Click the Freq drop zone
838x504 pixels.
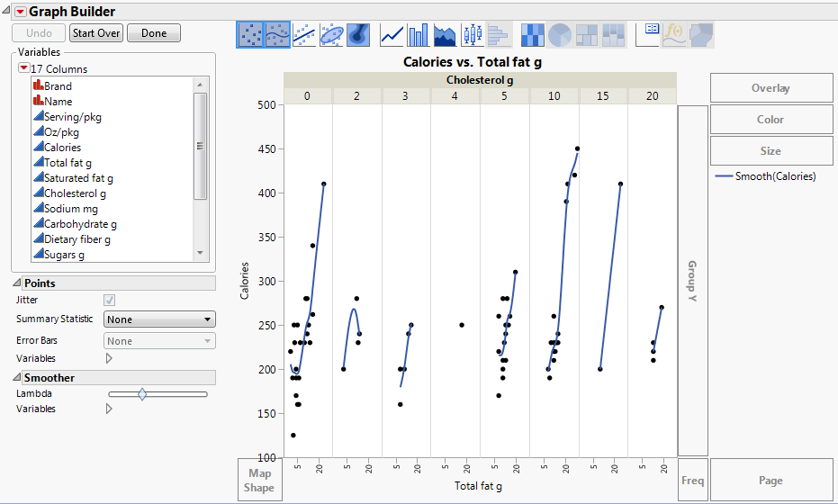(693, 480)
